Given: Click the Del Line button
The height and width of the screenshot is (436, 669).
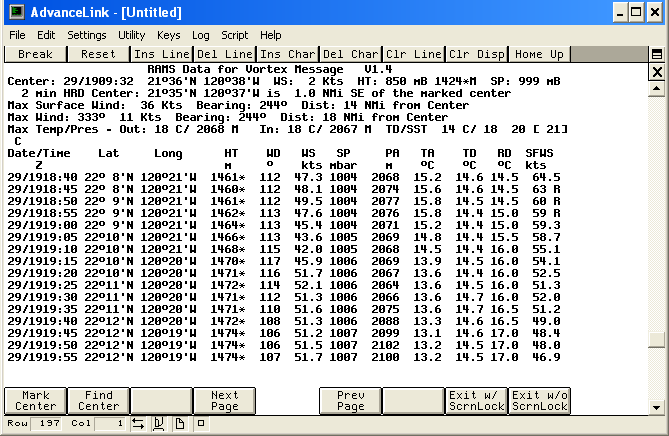Looking at the screenshot, I should 224,54.
